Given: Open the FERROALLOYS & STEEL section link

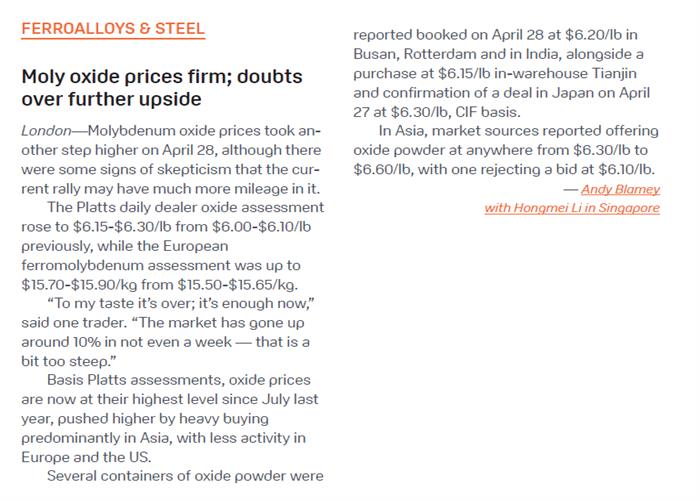Looking at the screenshot, I should click(x=113, y=29).
